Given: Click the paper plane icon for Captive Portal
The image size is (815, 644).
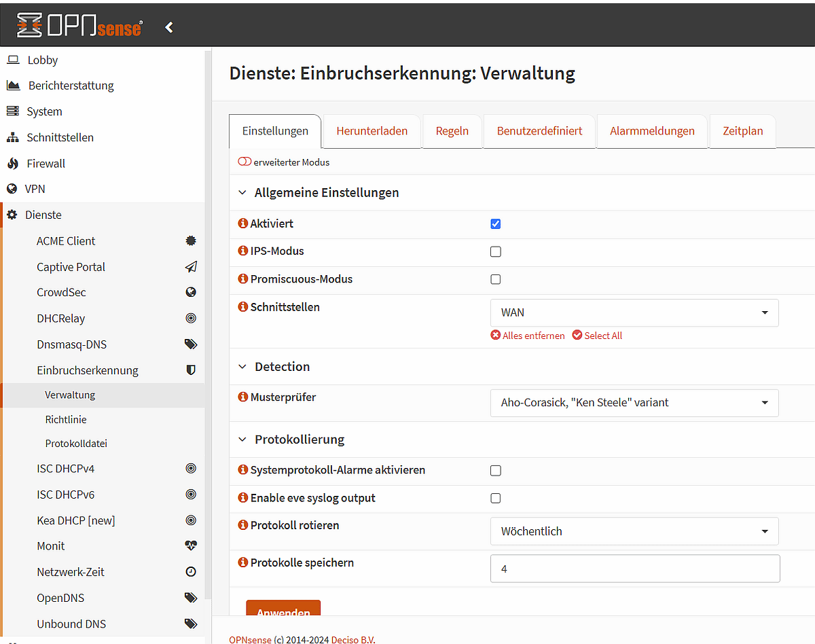Looking at the screenshot, I should (191, 267).
